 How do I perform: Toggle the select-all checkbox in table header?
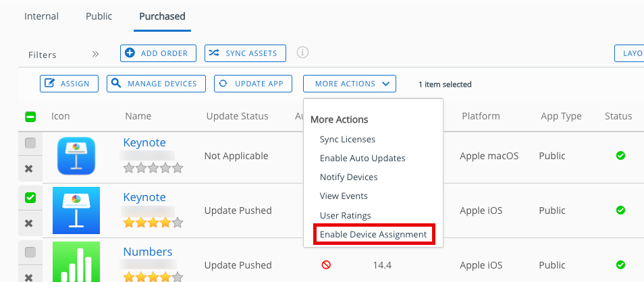tap(30, 117)
